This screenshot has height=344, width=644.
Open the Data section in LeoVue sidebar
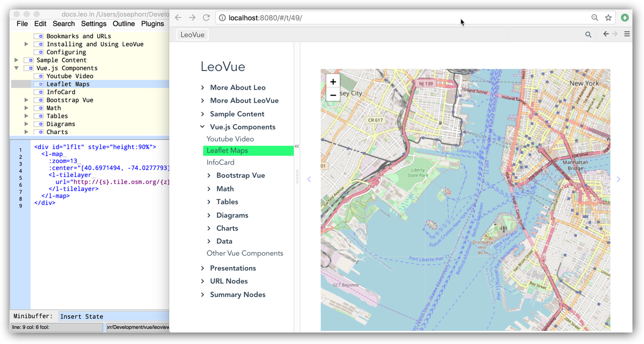[224, 241]
